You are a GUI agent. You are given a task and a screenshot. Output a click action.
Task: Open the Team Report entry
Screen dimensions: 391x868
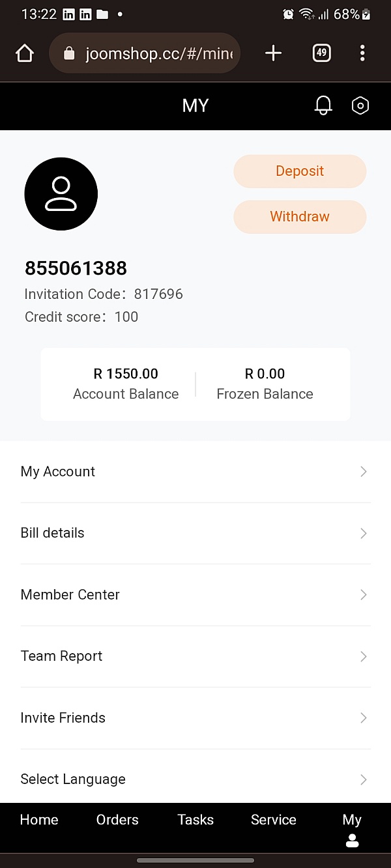(x=62, y=656)
